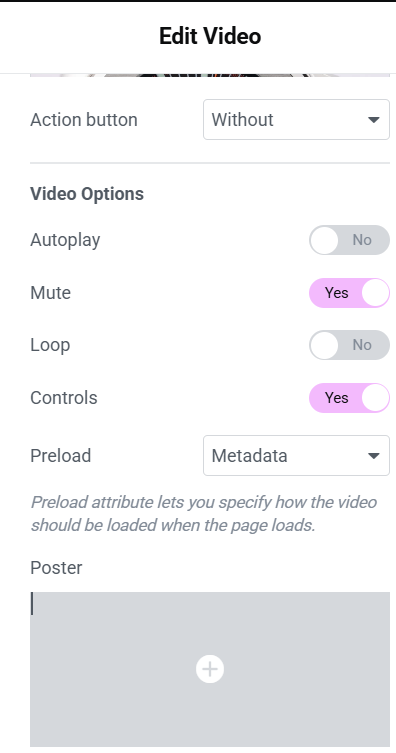396x753 pixels.
Task: Click the Poster image placeholder area
Action: click(x=210, y=669)
